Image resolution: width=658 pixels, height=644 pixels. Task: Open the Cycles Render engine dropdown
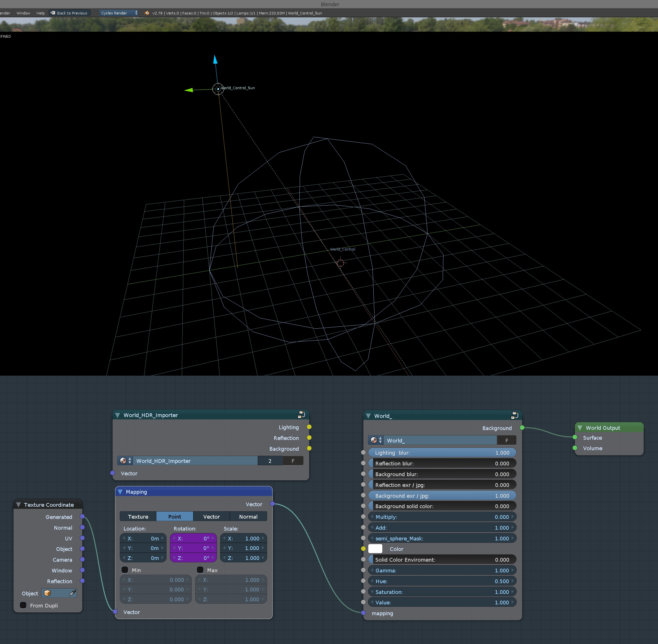tap(118, 13)
